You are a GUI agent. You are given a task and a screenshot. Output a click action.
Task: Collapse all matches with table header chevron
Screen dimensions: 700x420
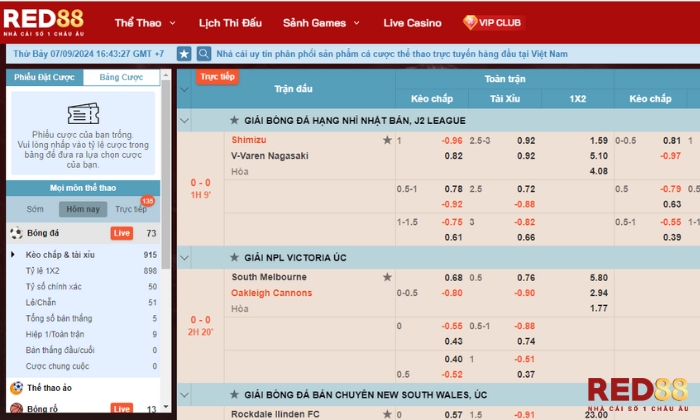[x=184, y=89]
